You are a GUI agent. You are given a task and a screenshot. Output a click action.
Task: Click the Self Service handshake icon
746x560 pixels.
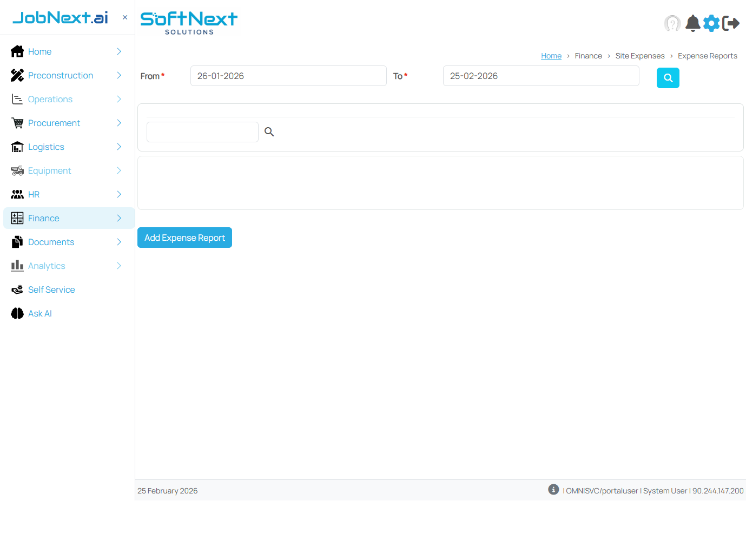(17, 289)
